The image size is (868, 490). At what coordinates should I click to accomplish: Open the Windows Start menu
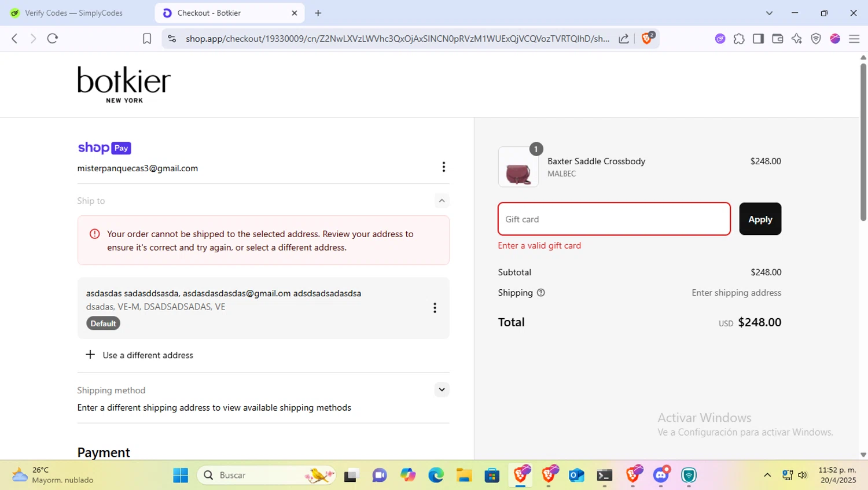tap(181, 475)
